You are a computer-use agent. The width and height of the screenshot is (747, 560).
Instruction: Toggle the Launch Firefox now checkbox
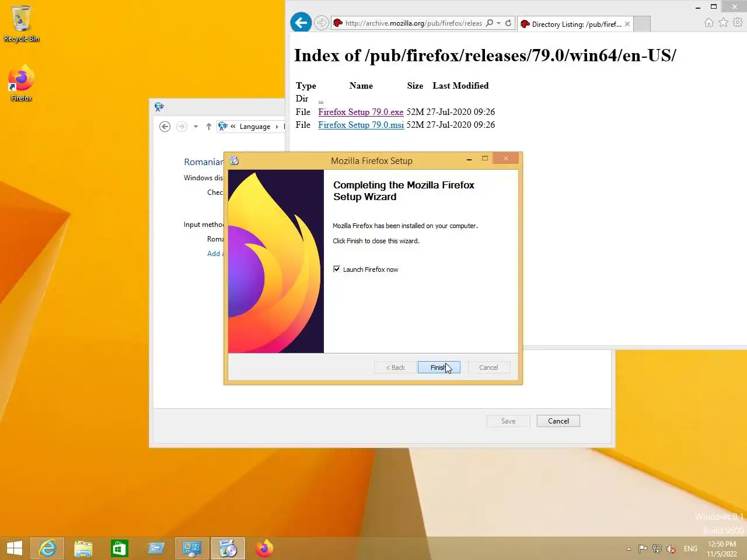[337, 269]
